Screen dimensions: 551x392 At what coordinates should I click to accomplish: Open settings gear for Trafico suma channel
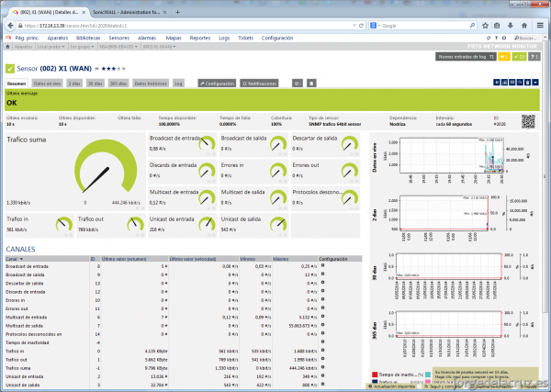322,367
